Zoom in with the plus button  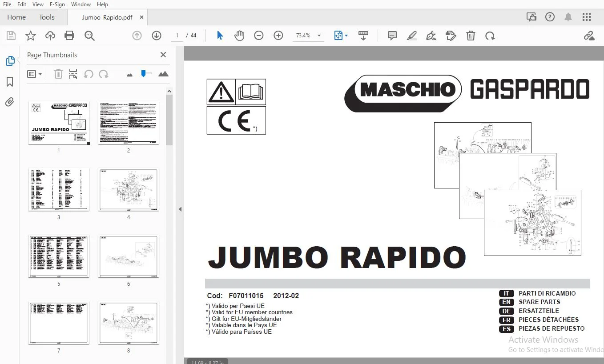278,36
